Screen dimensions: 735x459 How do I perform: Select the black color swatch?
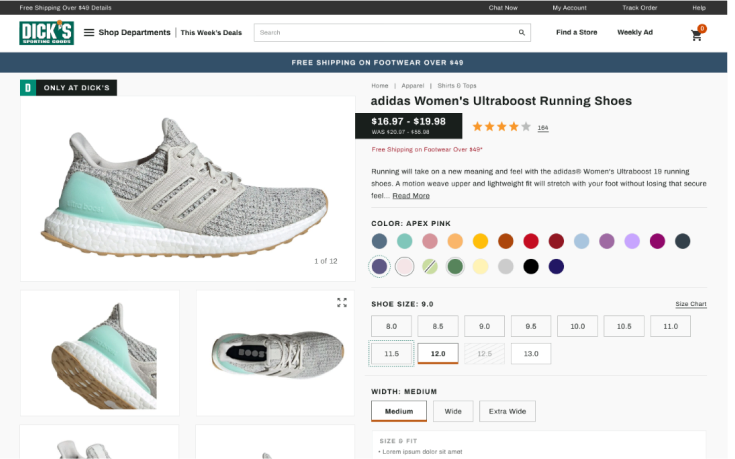pyautogui.click(x=531, y=266)
